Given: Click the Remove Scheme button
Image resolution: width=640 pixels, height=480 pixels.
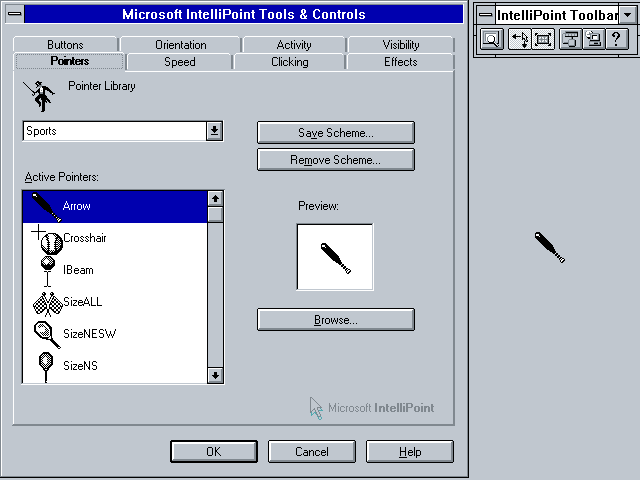Looking at the screenshot, I should (x=336, y=160).
